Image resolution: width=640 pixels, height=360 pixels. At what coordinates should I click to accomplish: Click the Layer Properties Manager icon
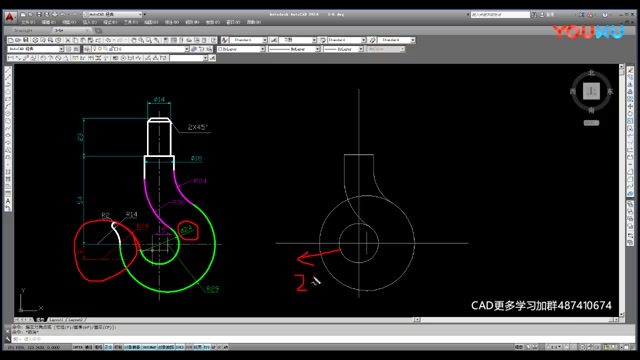click(x=87, y=49)
